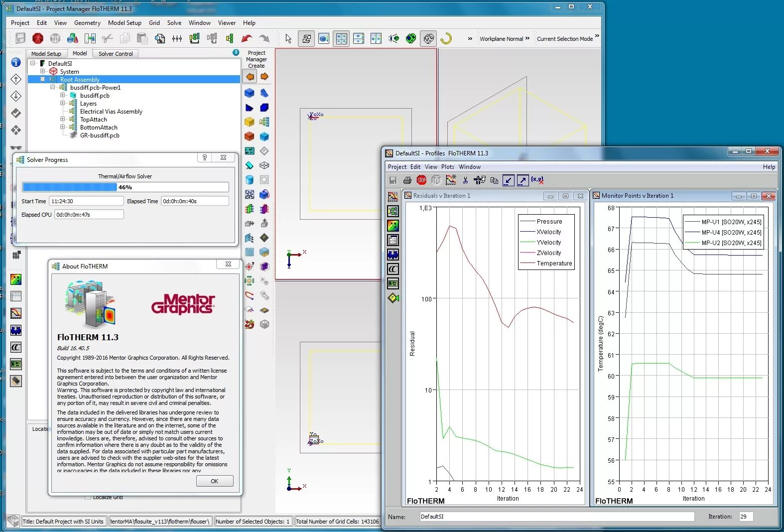This screenshot has width=784, height=532.
Task: Click the undo red arrow in Project Manager toolbar
Action: 247,38
